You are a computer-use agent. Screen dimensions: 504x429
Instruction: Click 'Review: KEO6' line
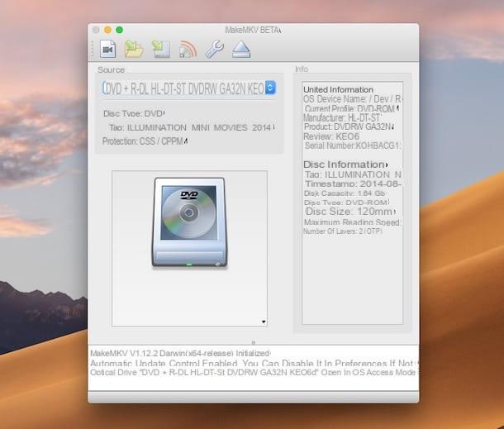331,136
